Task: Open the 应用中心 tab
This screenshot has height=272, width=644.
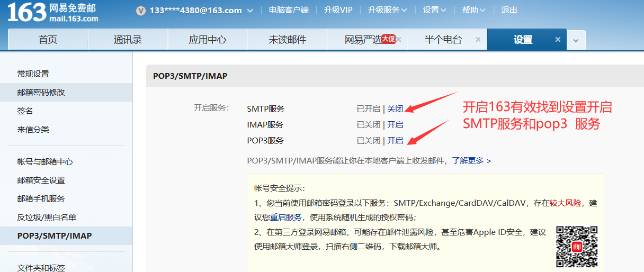Action: [208, 40]
